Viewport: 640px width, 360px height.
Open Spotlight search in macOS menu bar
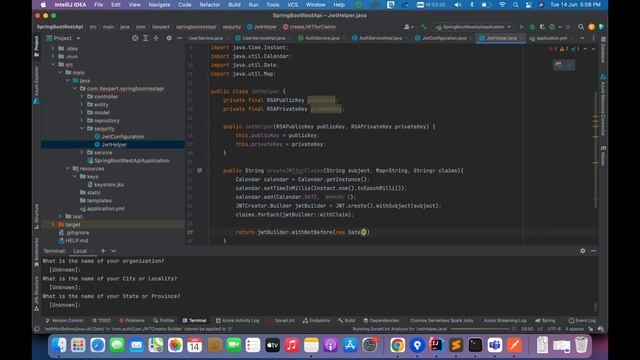(516, 5)
